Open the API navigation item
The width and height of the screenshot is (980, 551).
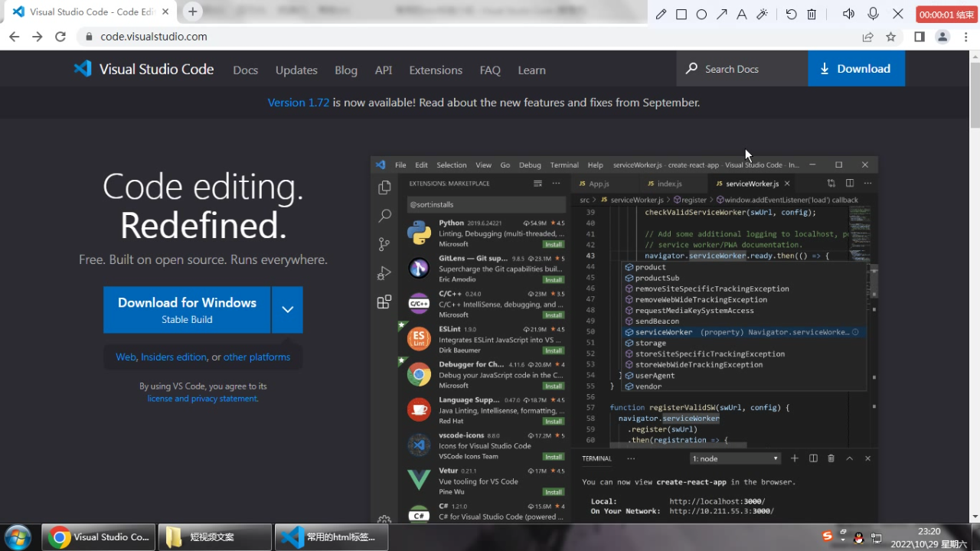point(384,70)
